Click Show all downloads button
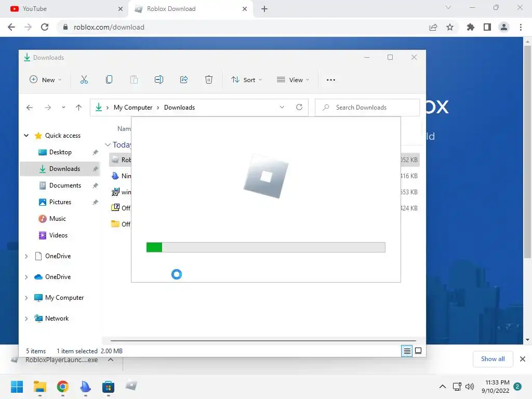The height and width of the screenshot is (399, 532). pos(493,359)
